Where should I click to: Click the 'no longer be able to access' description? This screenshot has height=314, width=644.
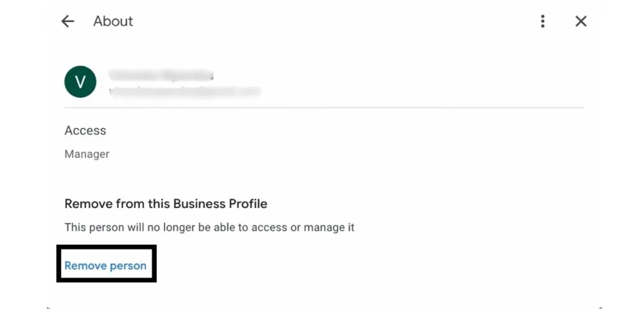click(209, 227)
